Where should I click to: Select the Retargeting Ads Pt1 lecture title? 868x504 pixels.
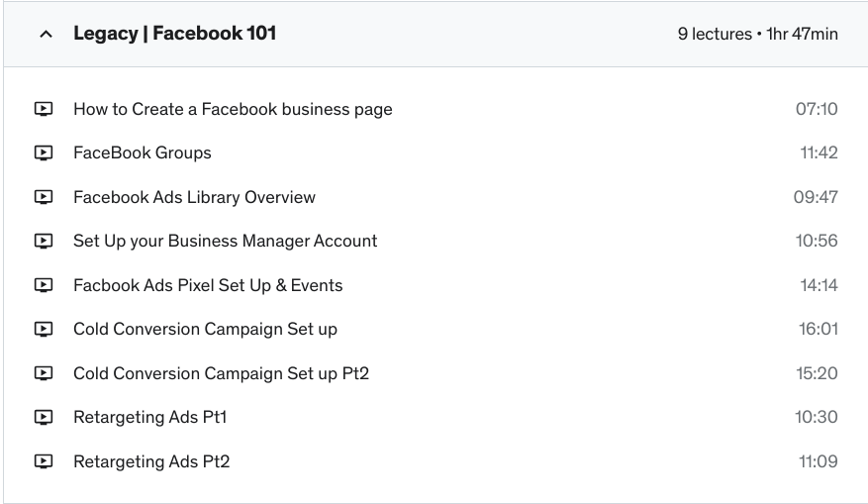click(x=149, y=417)
